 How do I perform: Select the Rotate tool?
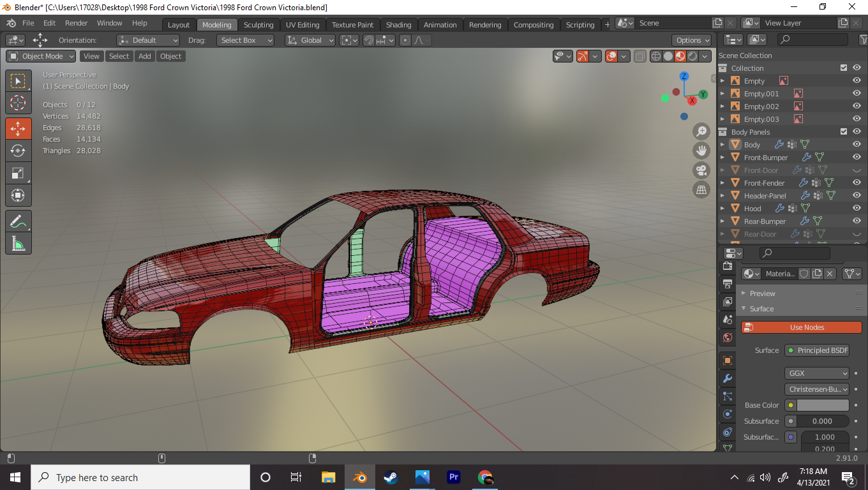19,151
